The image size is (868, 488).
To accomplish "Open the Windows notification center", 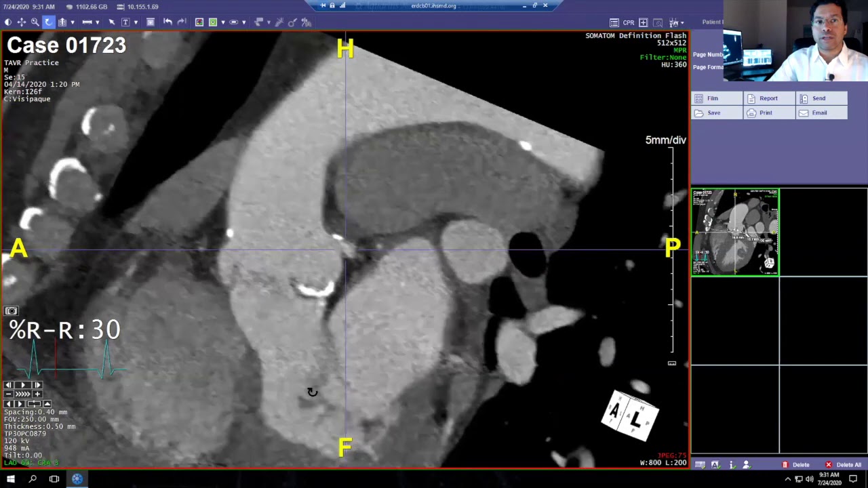I will point(853,479).
